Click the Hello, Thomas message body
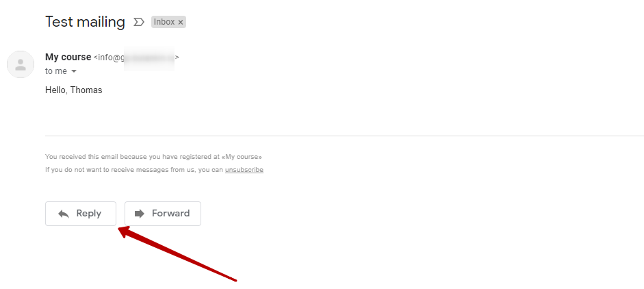 pyautogui.click(x=73, y=90)
